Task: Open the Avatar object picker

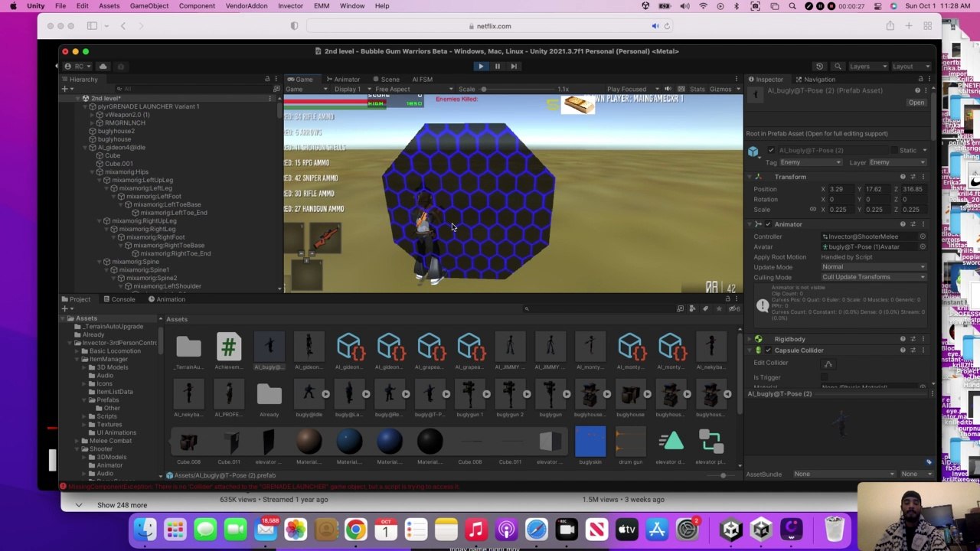Action: (922, 246)
